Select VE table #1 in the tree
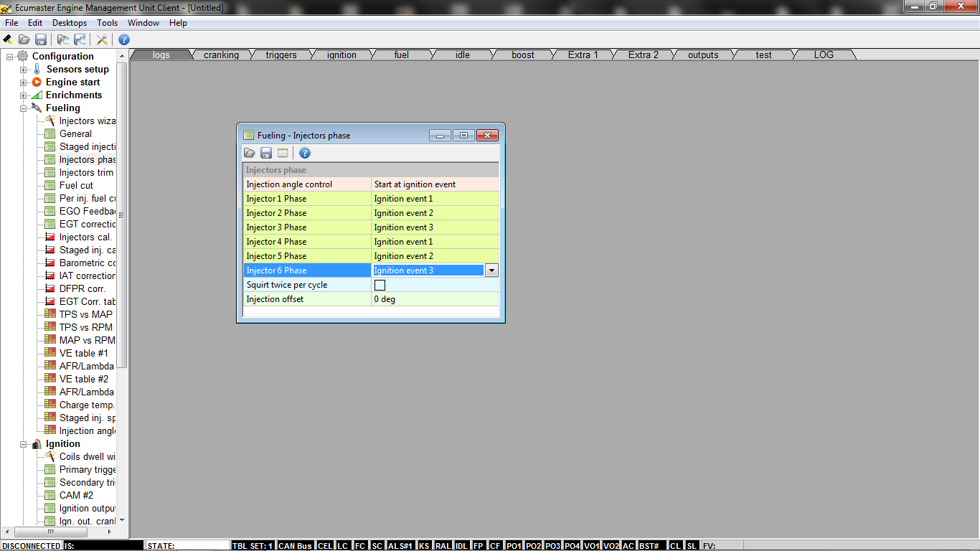 pos(83,353)
